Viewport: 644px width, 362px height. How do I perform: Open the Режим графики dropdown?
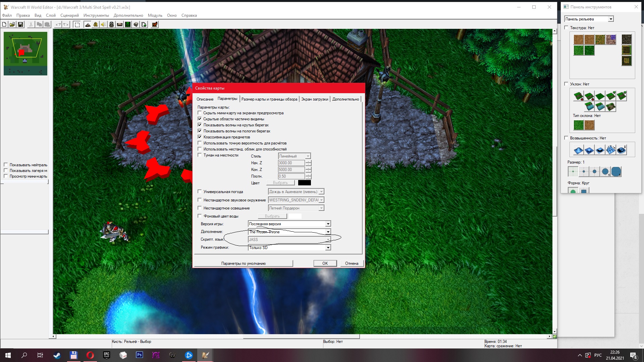tap(328, 248)
